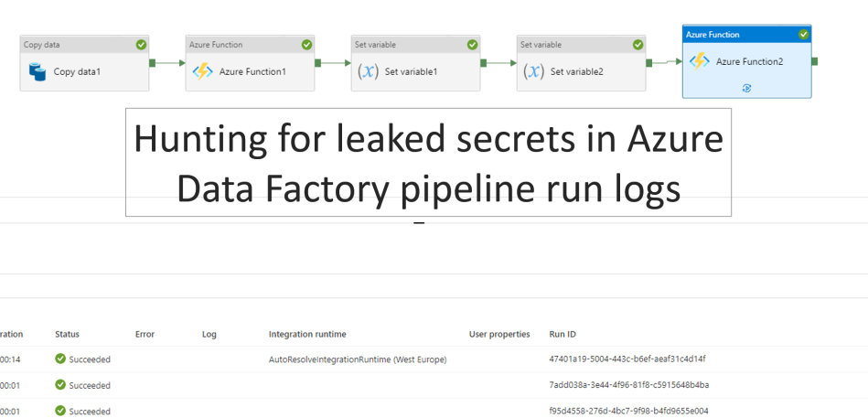868x418 pixels.
Task: Click the Azure Function2 output connector square
Action: pyautogui.click(x=814, y=61)
